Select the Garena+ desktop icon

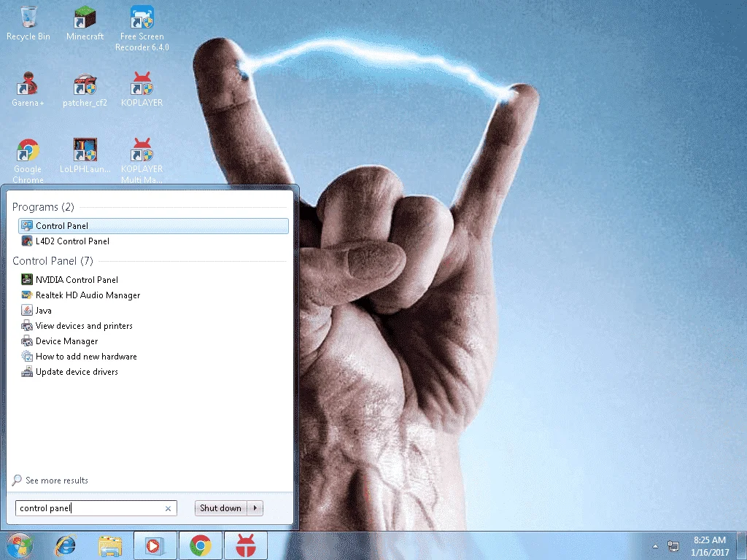(28, 90)
